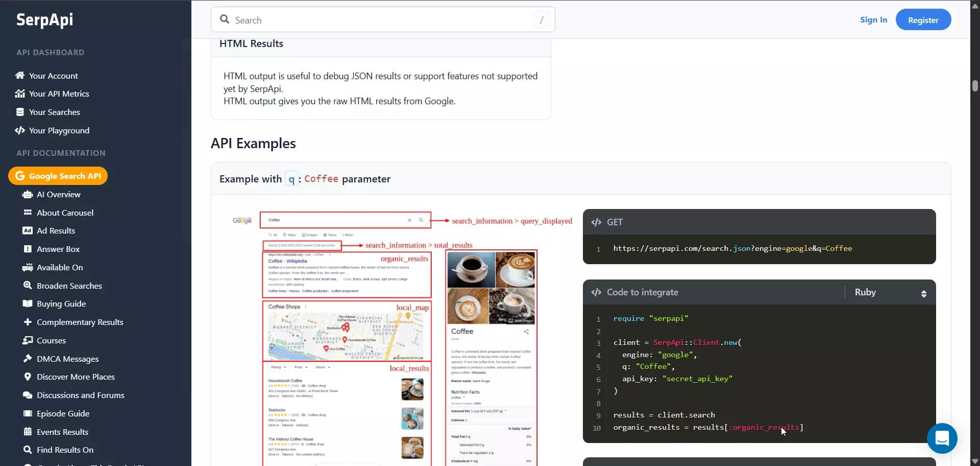Select the Your API Metrics chart icon
This screenshot has width=980, height=466.
tap(19, 94)
